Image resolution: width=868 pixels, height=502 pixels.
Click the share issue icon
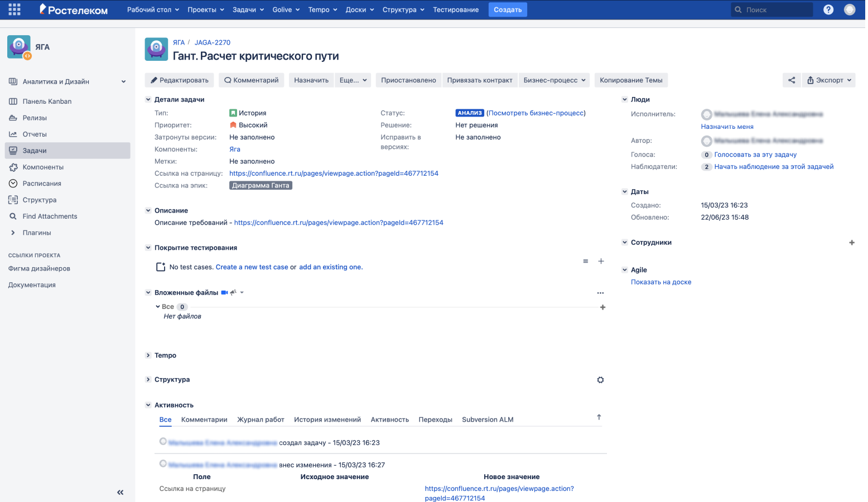(x=792, y=80)
